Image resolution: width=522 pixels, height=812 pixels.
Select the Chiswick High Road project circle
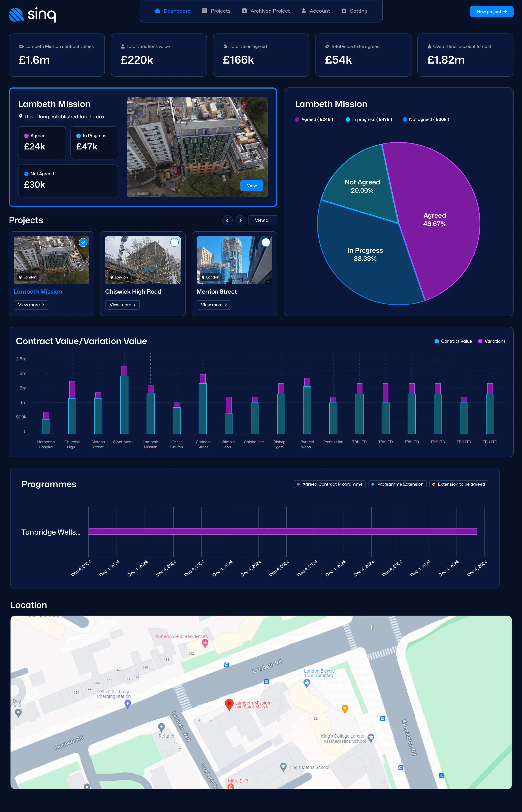(175, 242)
